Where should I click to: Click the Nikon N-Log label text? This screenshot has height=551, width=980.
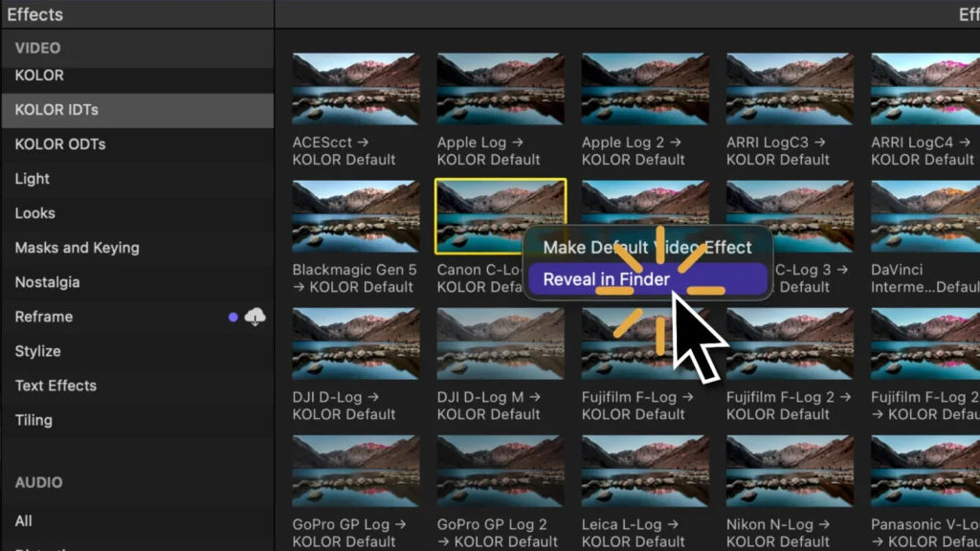point(778,533)
